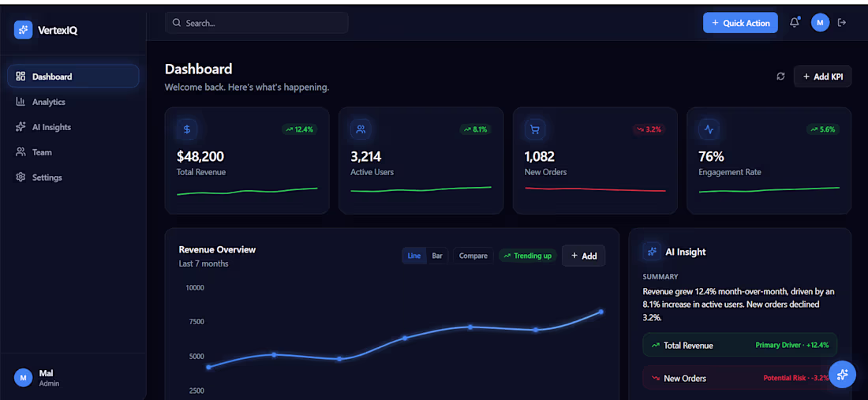Switch chart to Line view

(x=414, y=256)
